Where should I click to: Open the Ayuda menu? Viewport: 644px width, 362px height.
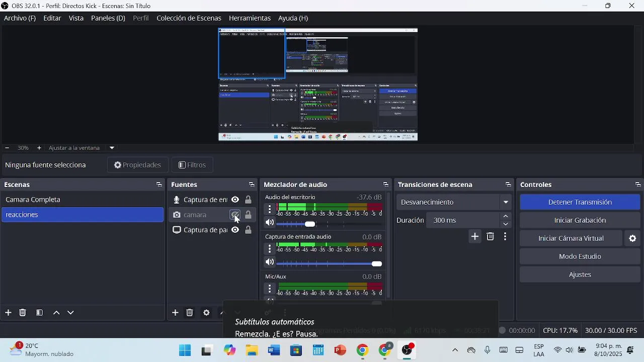pyautogui.click(x=293, y=18)
